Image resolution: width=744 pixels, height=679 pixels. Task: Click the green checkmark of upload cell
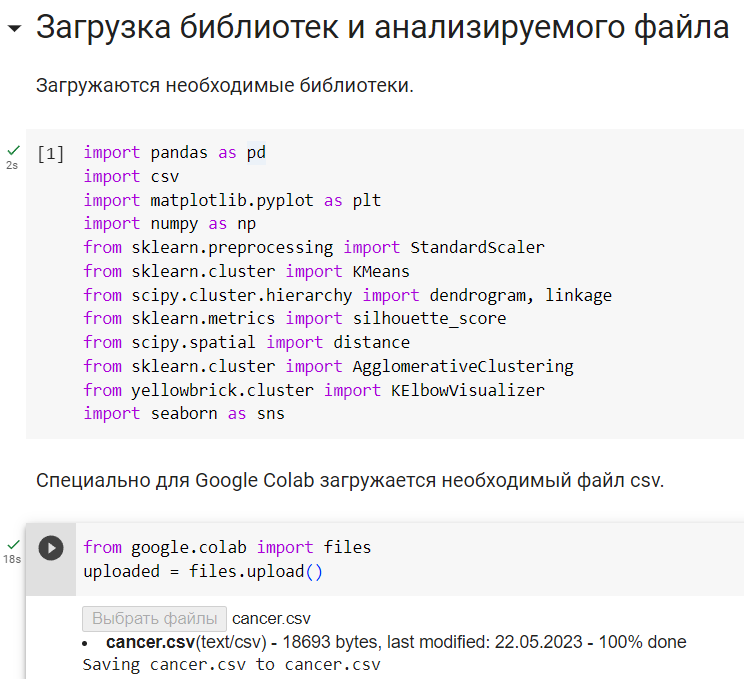pos(13,544)
